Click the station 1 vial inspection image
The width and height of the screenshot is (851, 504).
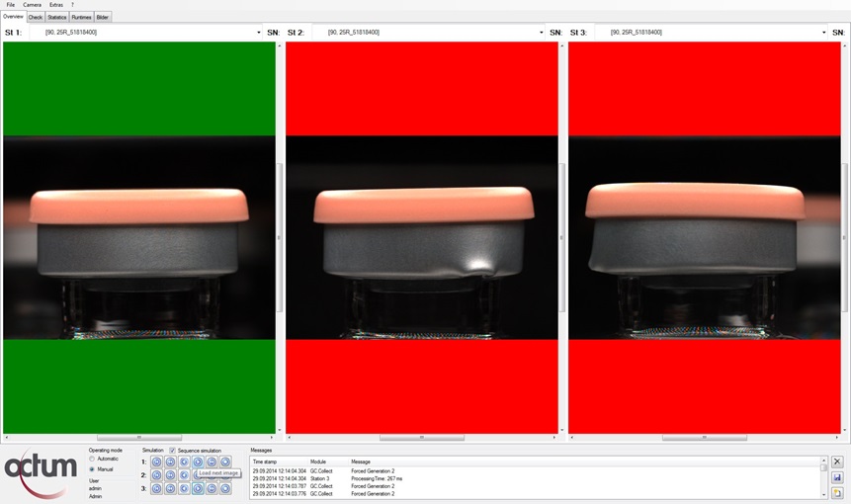[139, 237]
